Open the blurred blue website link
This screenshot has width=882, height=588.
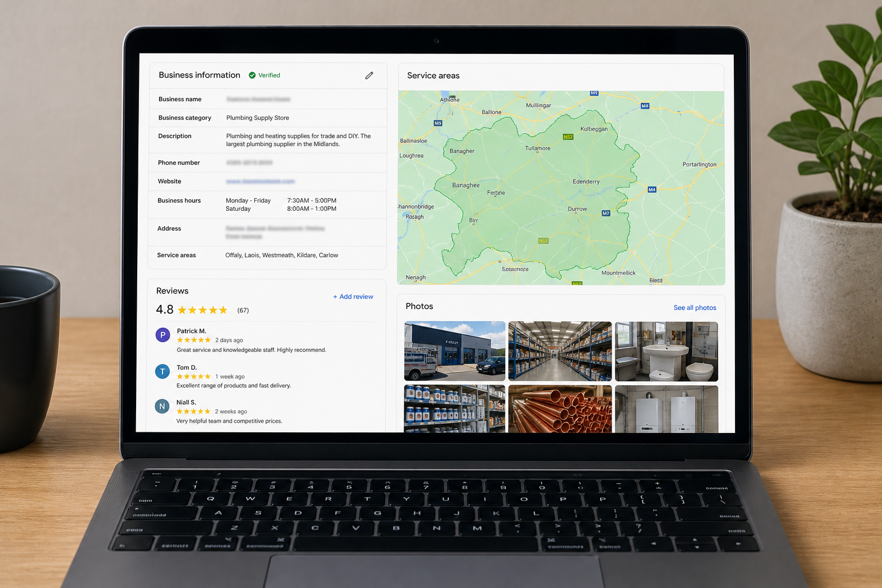(260, 181)
